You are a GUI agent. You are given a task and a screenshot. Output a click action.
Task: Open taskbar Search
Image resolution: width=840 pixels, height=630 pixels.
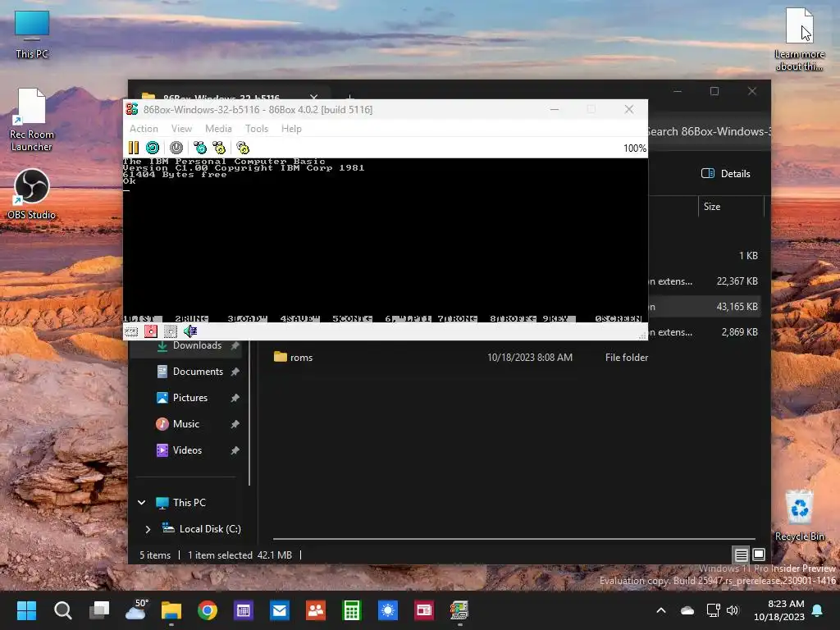62,610
